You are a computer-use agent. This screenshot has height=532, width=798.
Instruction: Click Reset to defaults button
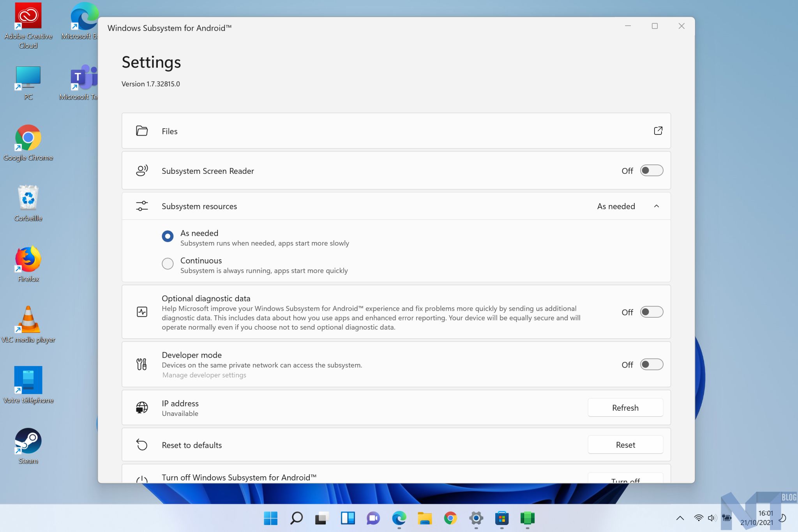click(625, 445)
